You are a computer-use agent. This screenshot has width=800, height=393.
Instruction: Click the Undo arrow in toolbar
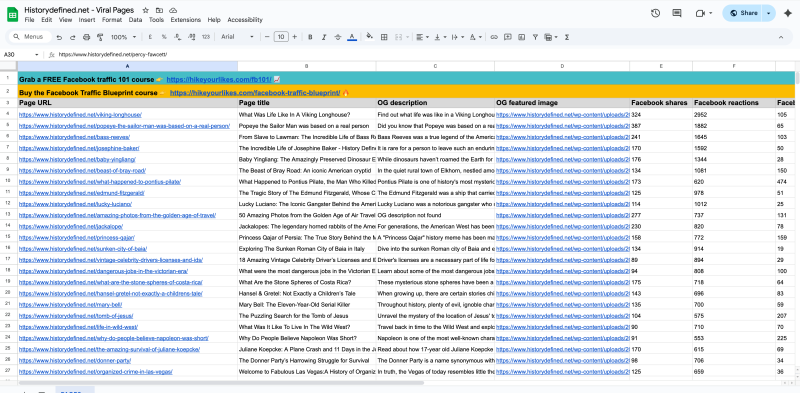point(60,37)
